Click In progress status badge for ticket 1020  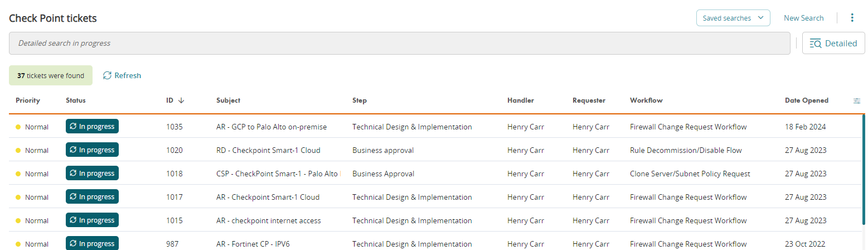coord(92,150)
